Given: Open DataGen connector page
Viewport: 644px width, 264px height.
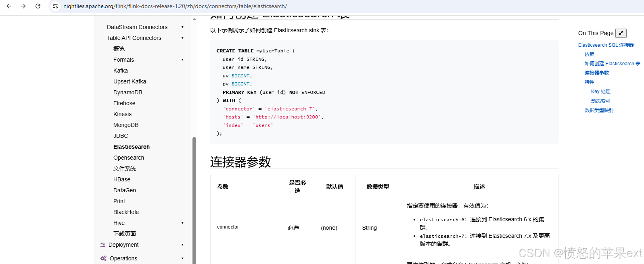Looking at the screenshot, I should pyautogui.click(x=125, y=190).
